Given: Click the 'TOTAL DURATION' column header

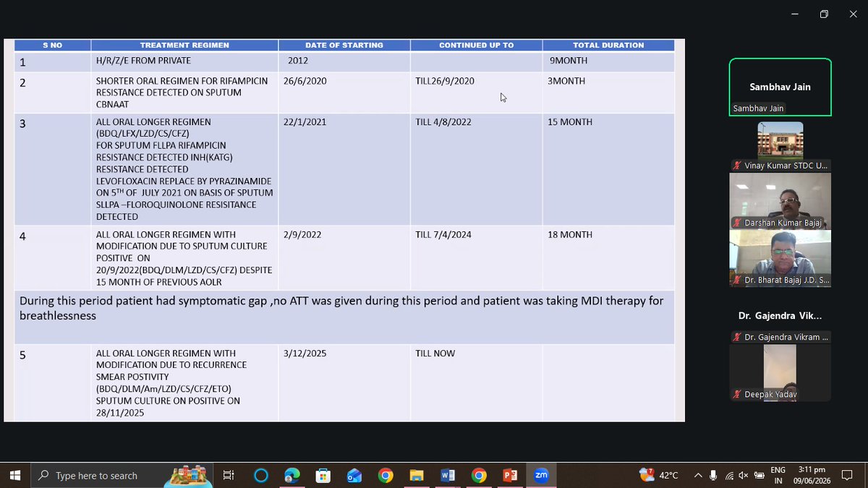Looking at the screenshot, I should click(x=608, y=45).
